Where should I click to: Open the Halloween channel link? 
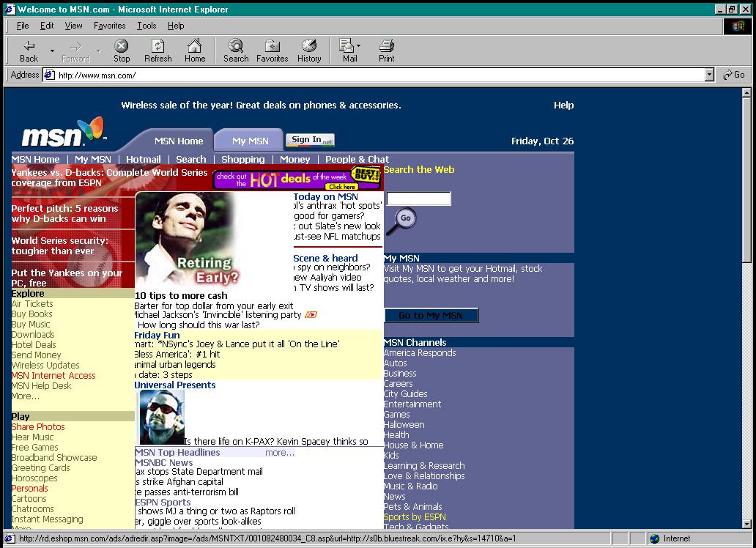click(404, 424)
